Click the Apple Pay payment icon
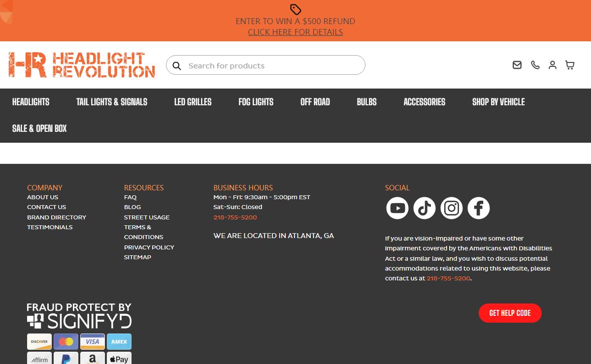591x364 pixels. coord(119,358)
